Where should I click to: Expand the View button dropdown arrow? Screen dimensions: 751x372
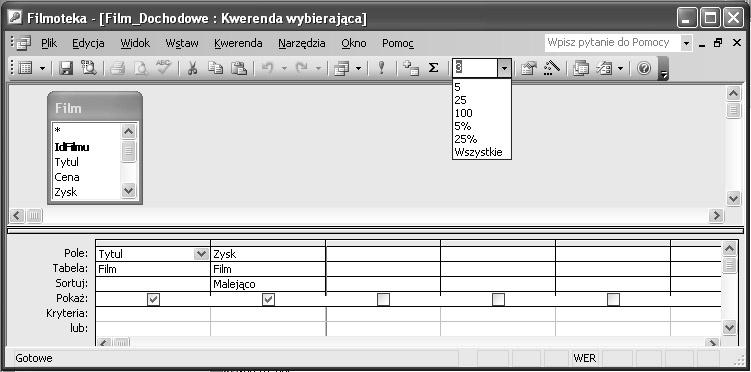click(42, 69)
